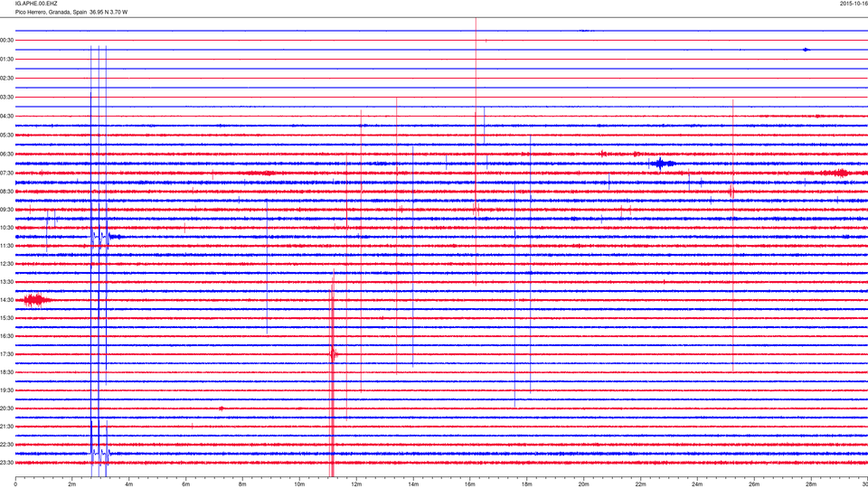Click the 18m tick label on the axis
This screenshot has width=868, height=488.
click(x=526, y=484)
